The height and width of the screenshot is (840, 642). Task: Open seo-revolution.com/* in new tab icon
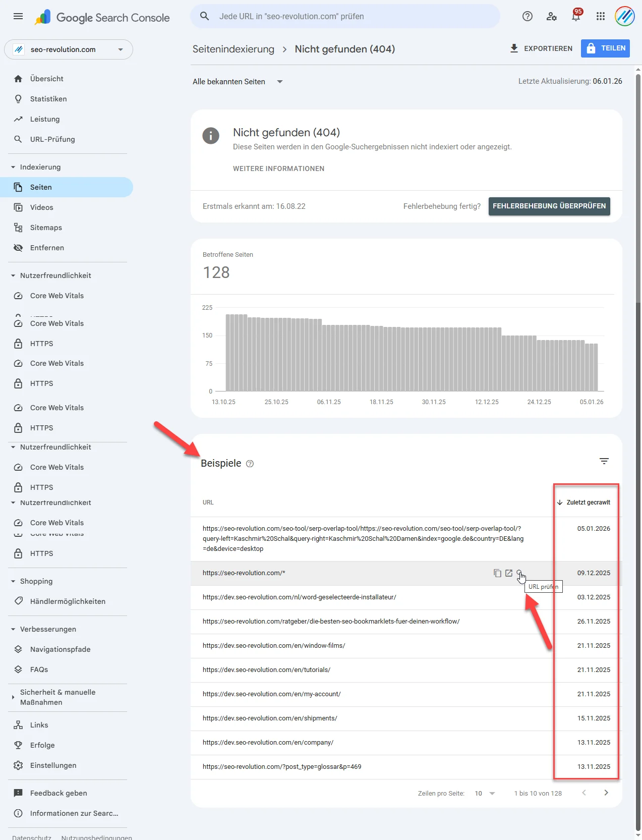(x=509, y=573)
